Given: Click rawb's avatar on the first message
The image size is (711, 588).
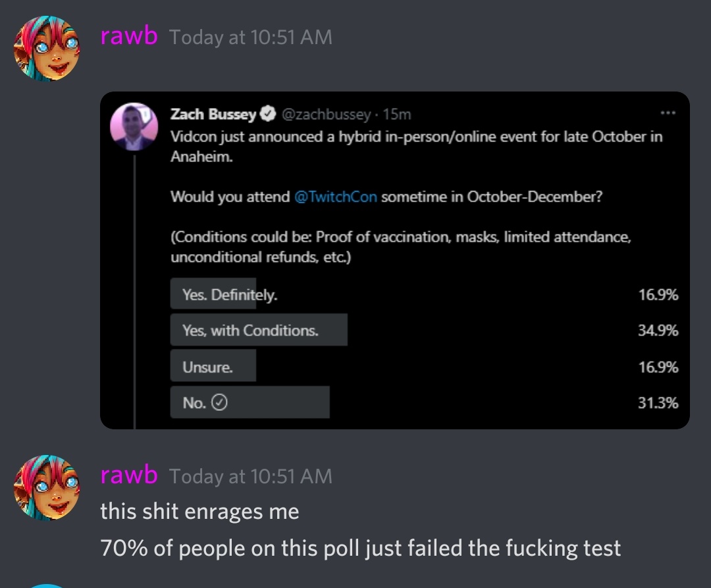Looking at the screenshot, I should (47, 49).
